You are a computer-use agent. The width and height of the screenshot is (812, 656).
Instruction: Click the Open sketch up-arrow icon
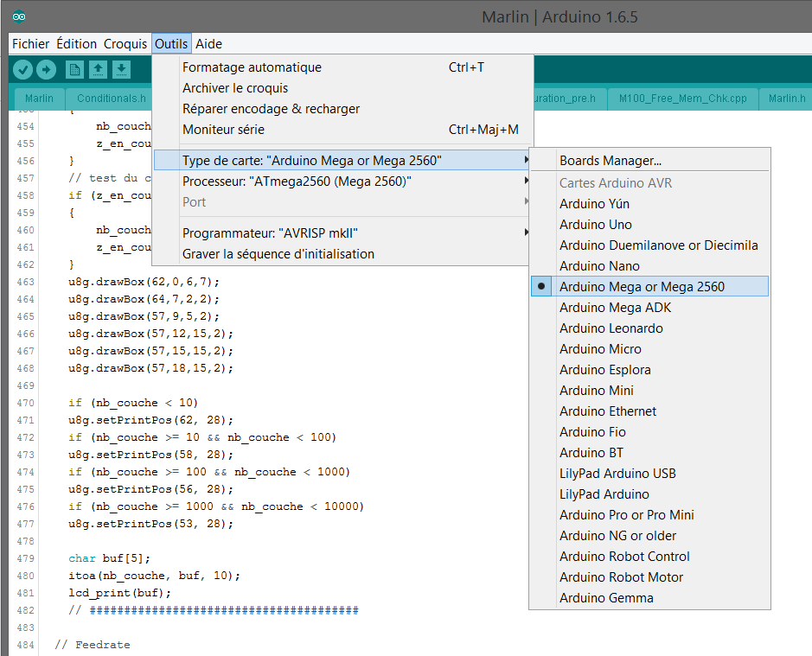point(98,70)
